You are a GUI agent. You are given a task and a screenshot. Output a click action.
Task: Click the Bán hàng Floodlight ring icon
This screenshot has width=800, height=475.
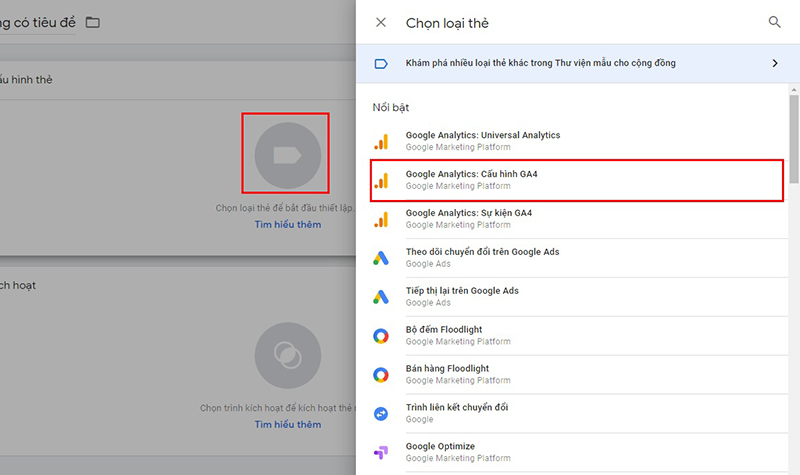click(381, 375)
